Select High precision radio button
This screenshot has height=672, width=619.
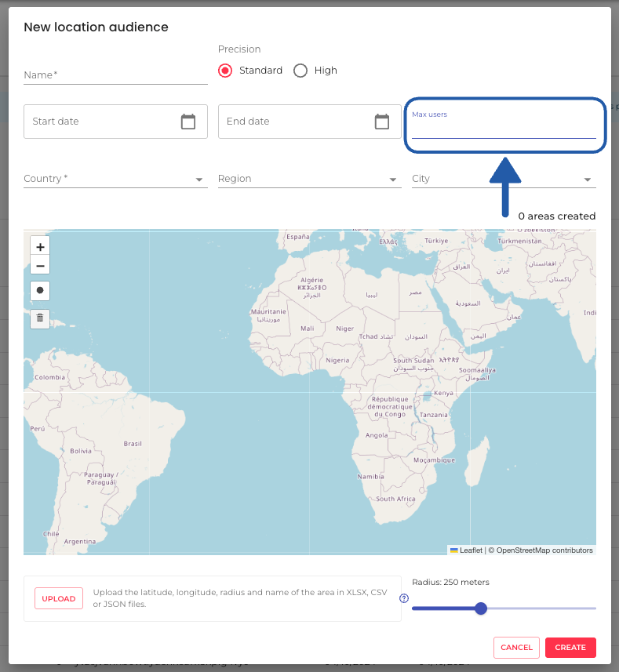300,71
